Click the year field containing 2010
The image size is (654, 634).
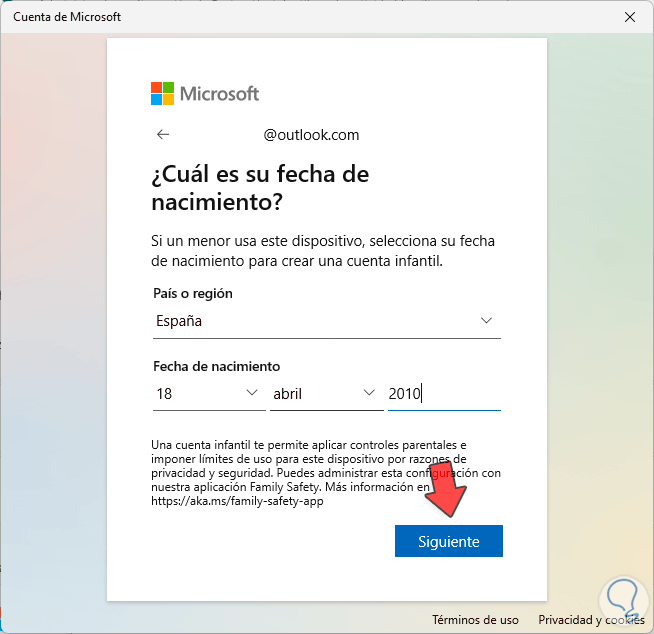point(444,394)
